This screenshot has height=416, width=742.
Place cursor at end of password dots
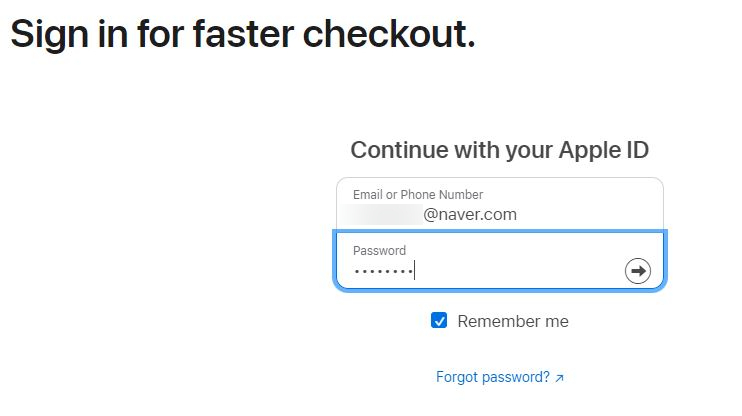tap(414, 271)
